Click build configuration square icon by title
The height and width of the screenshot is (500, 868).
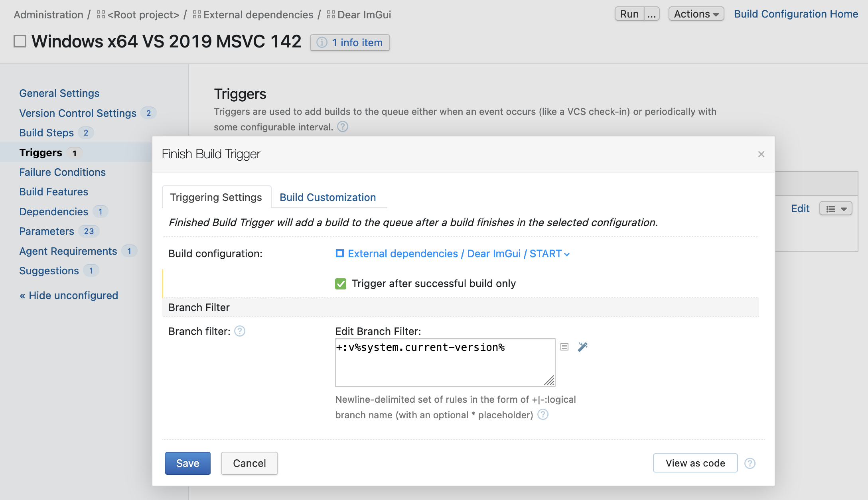click(20, 41)
